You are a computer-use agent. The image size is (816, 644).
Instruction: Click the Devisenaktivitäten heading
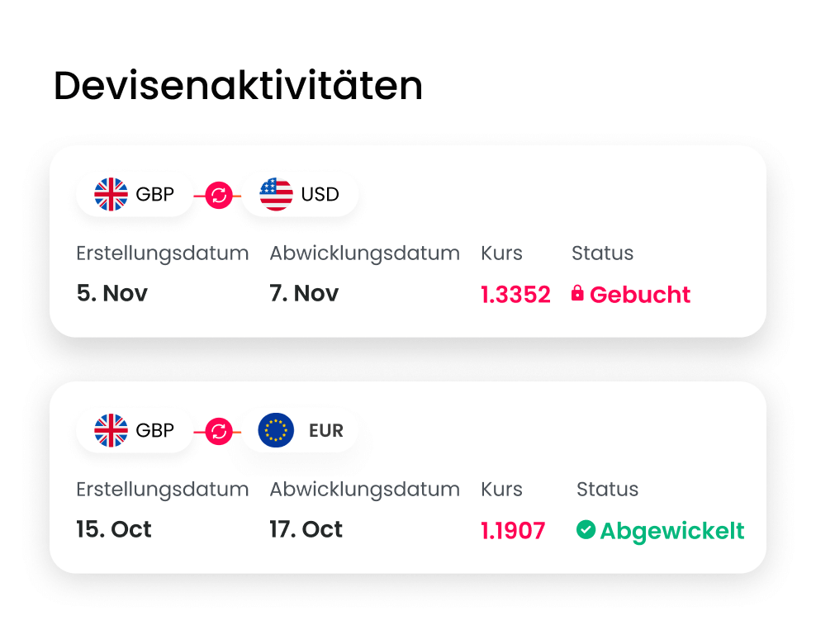[x=238, y=86]
